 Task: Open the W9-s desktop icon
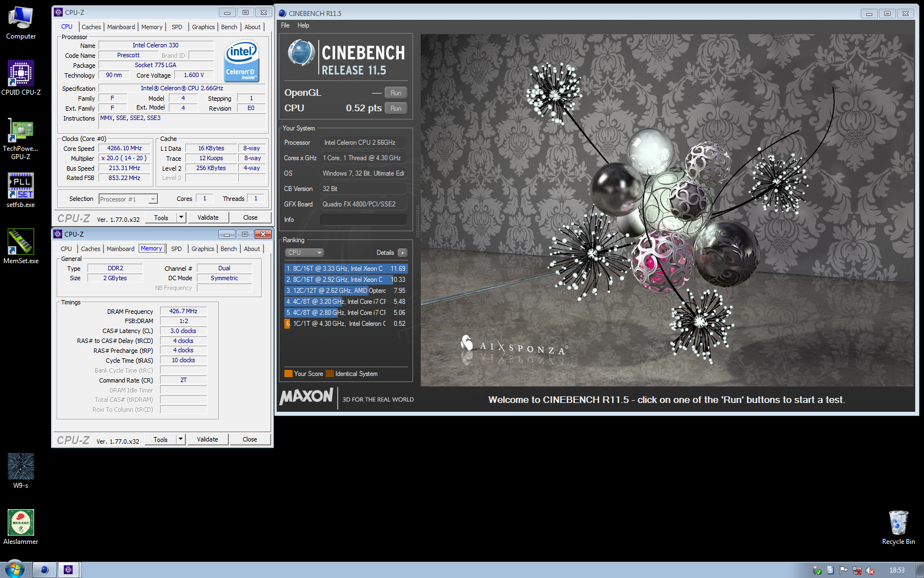click(21, 471)
